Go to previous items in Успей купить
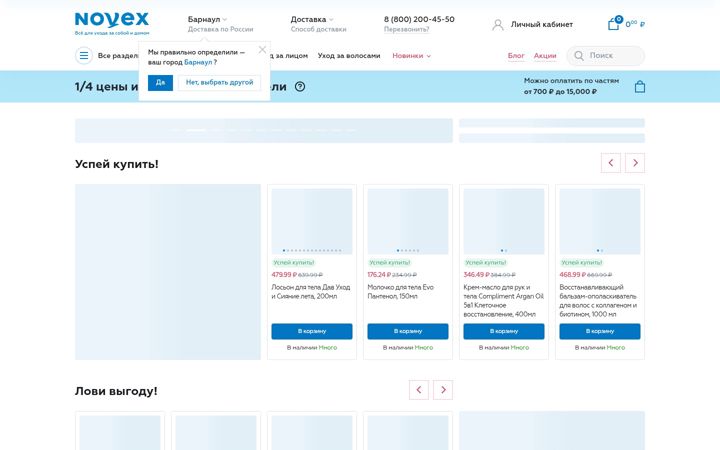 click(611, 163)
